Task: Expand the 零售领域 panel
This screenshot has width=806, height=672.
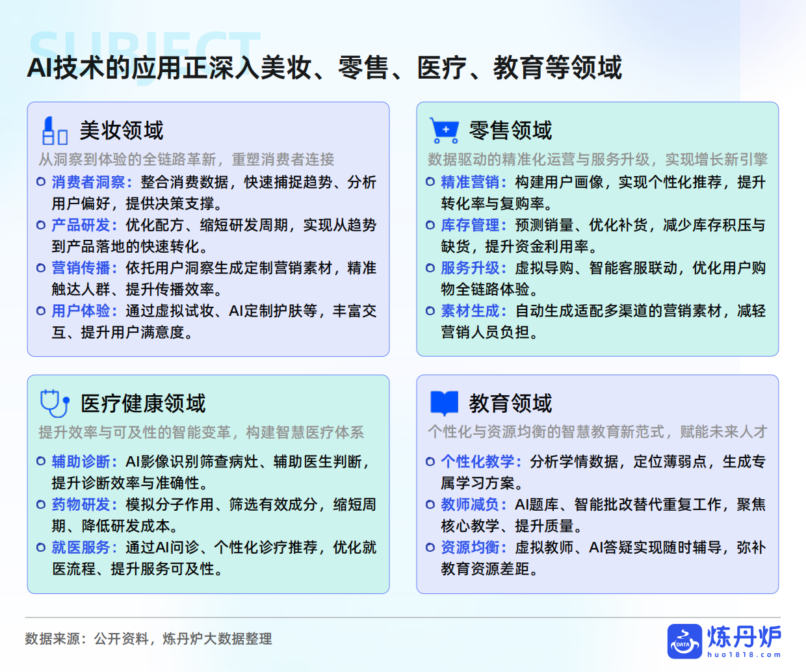Action: 597,229
